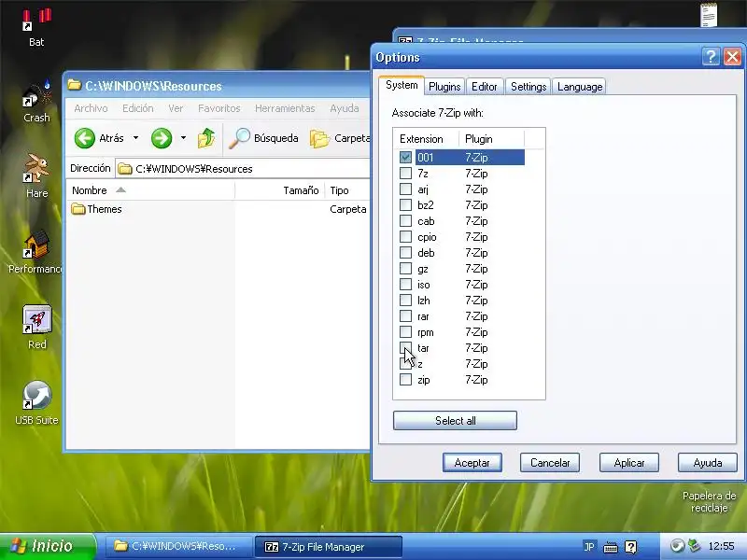Uncheck the 001 extension checkbox
This screenshot has height=560, width=747.
405,157
